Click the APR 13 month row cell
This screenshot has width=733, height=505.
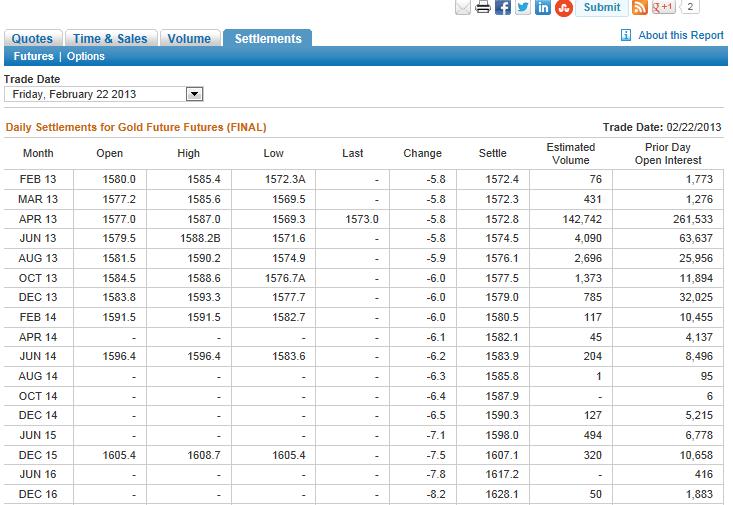(x=39, y=218)
